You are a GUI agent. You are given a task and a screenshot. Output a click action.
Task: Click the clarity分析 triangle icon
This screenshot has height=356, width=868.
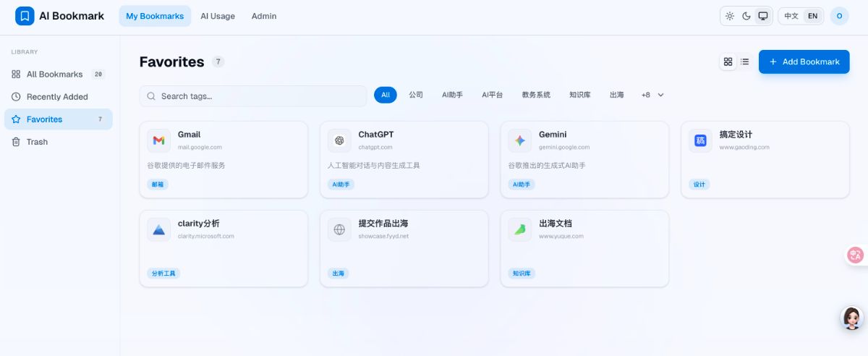pyautogui.click(x=158, y=229)
